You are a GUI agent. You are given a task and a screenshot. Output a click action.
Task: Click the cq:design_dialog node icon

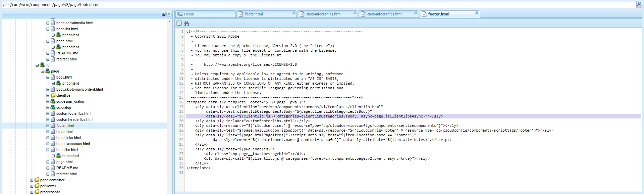tap(53, 101)
